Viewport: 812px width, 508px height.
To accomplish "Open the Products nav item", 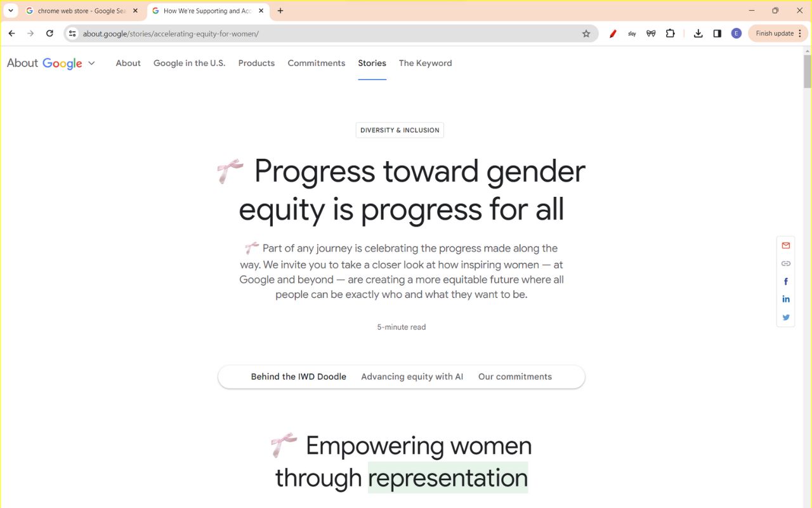I will pos(256,63).
